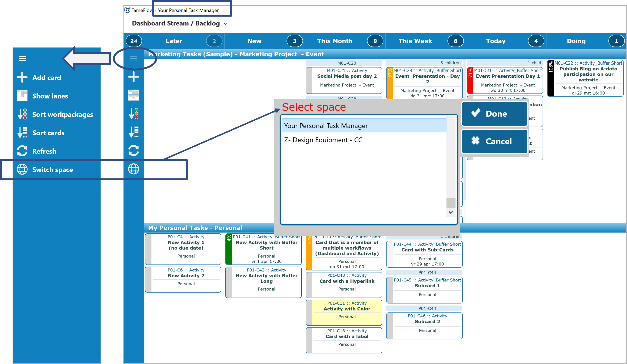627x364 pixels.
Task: Click the X icon on Cancel button
Action: tap(475, 141)
